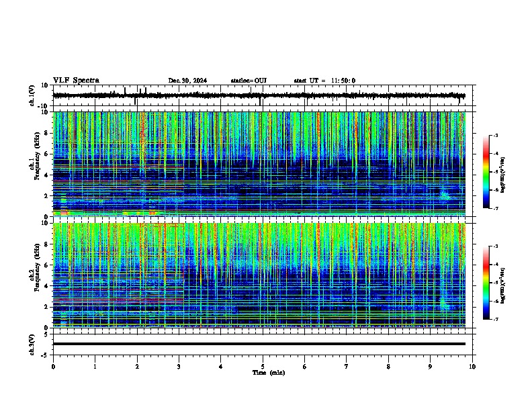Click the "station=OUI" header label

(249, 81)
